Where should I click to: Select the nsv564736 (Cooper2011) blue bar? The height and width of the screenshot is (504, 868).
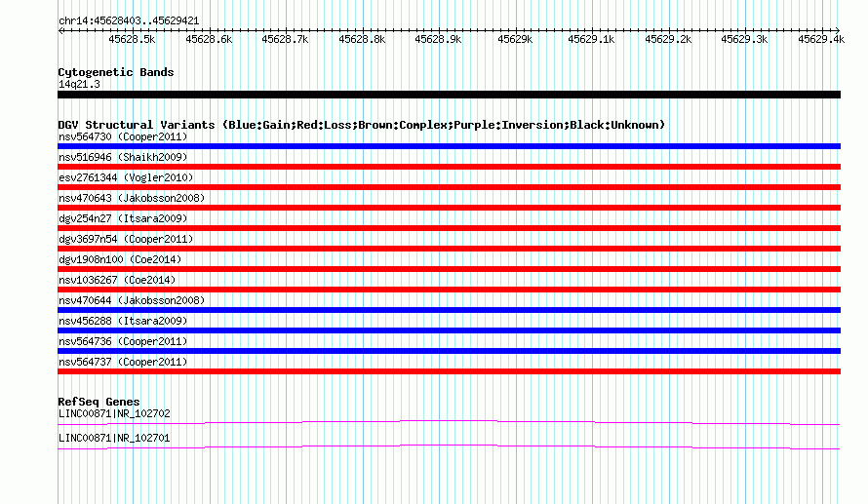point(449,351)
